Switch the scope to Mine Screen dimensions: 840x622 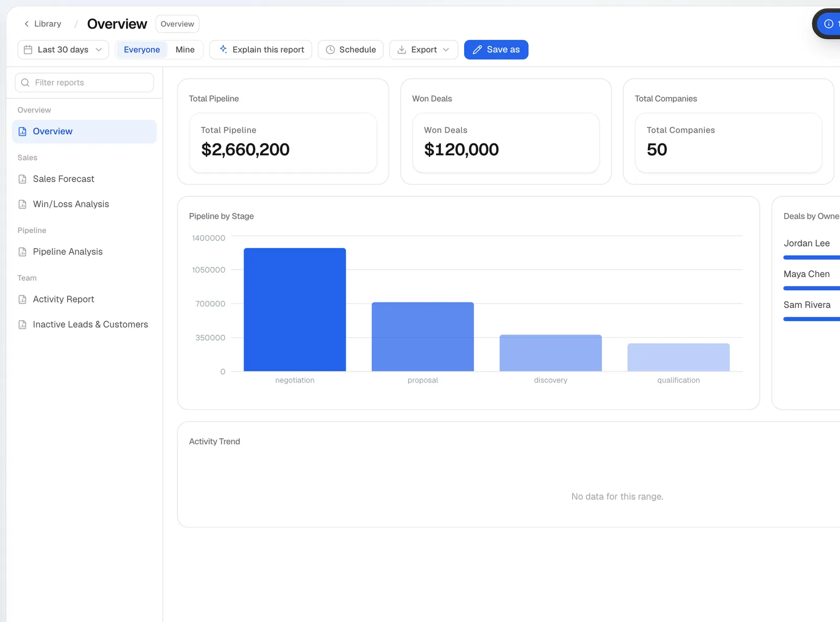point(185,49)
